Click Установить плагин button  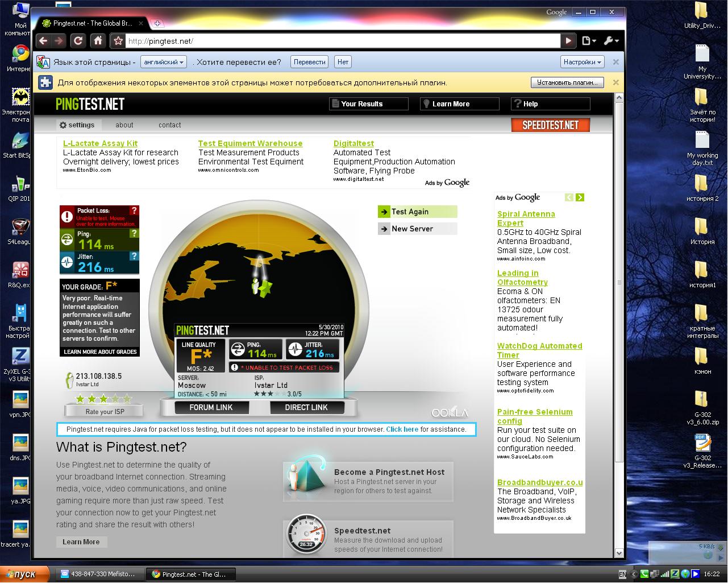[x=567, y=82]
